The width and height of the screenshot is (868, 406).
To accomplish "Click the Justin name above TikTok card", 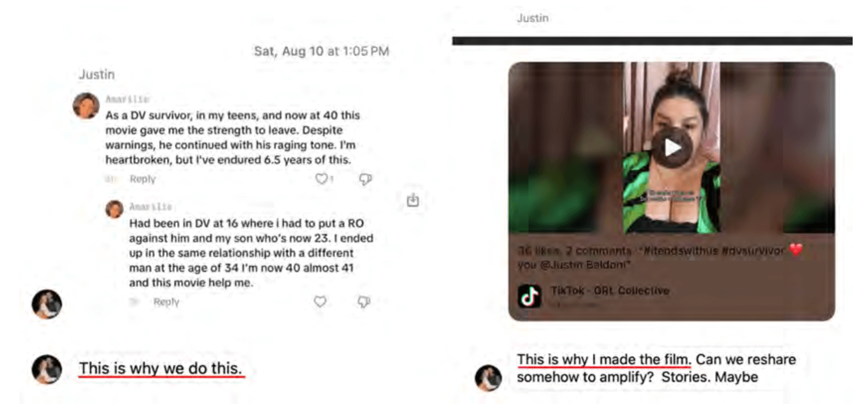I will (533, 18).
